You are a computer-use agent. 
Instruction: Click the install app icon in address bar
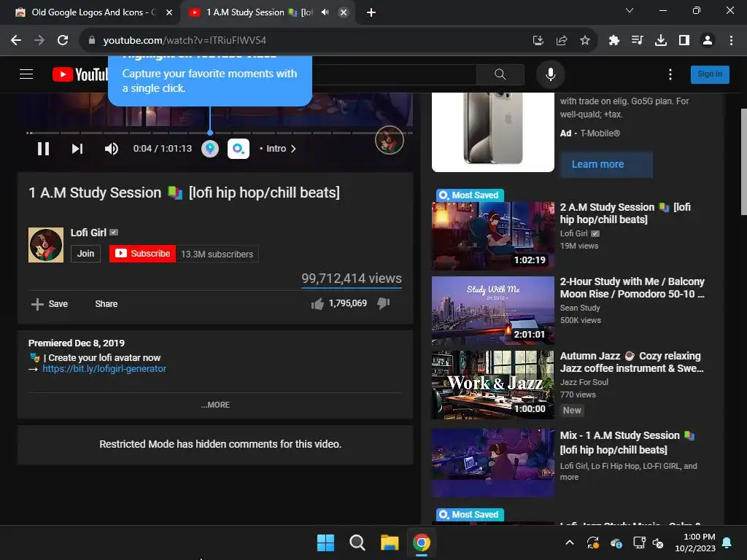538,41
